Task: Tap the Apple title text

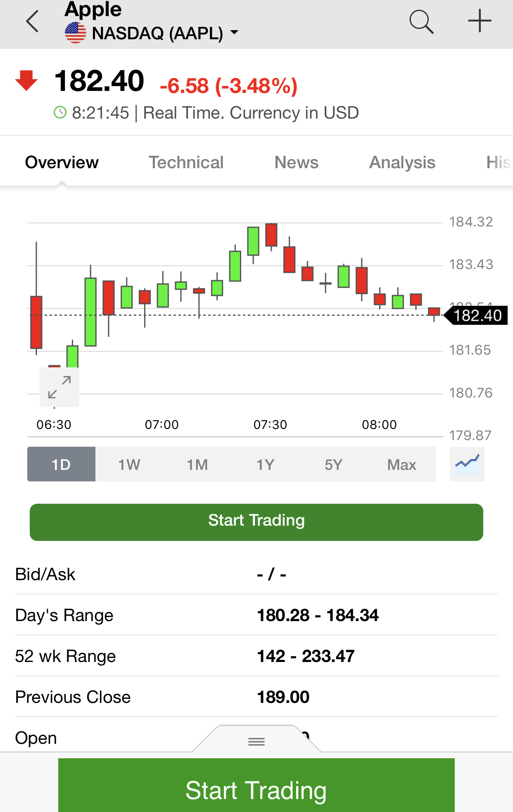Action: coord(93,9)
